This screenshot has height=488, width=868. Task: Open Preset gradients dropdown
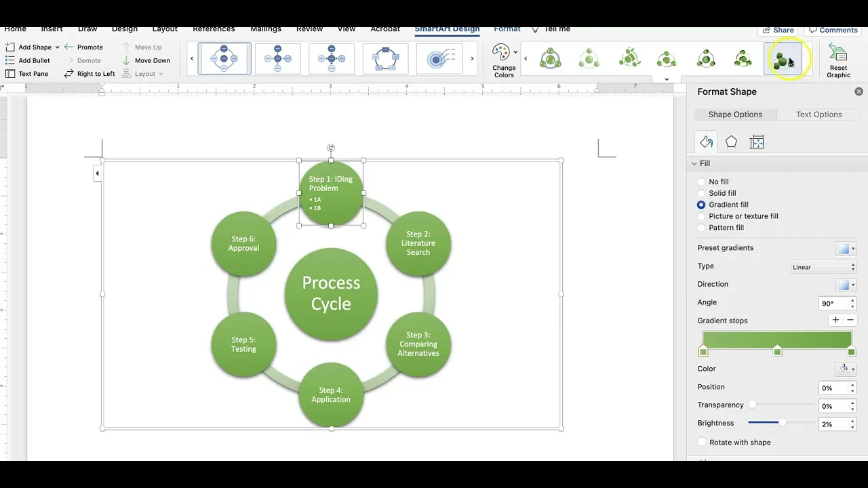point(846,249)
